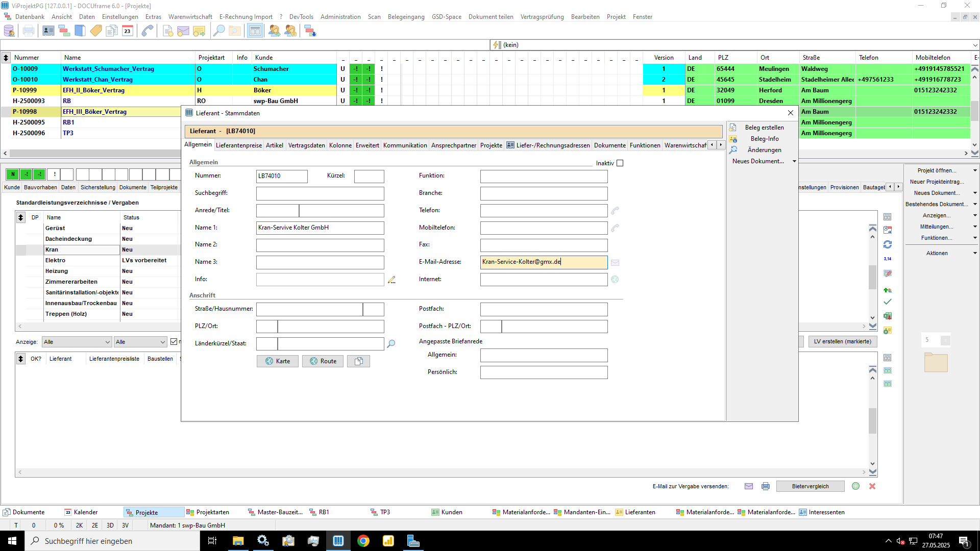Click the Suchbegriff input field

point(320,193)
